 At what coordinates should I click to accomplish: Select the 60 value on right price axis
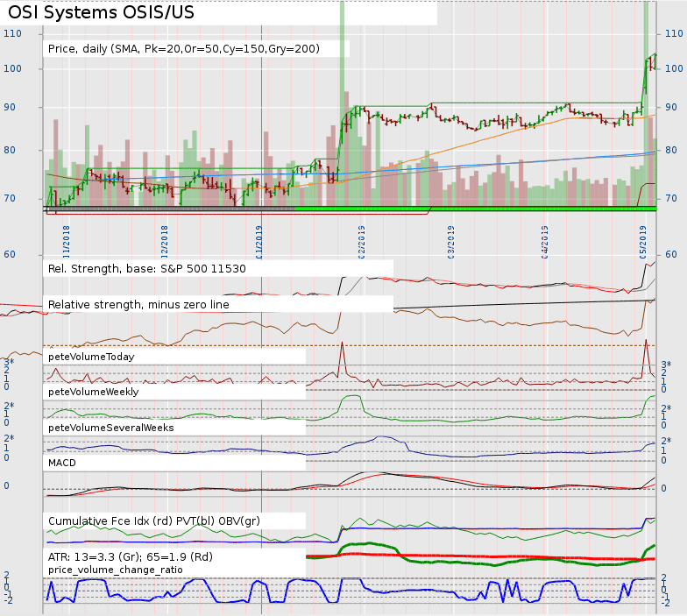[671, 254]
